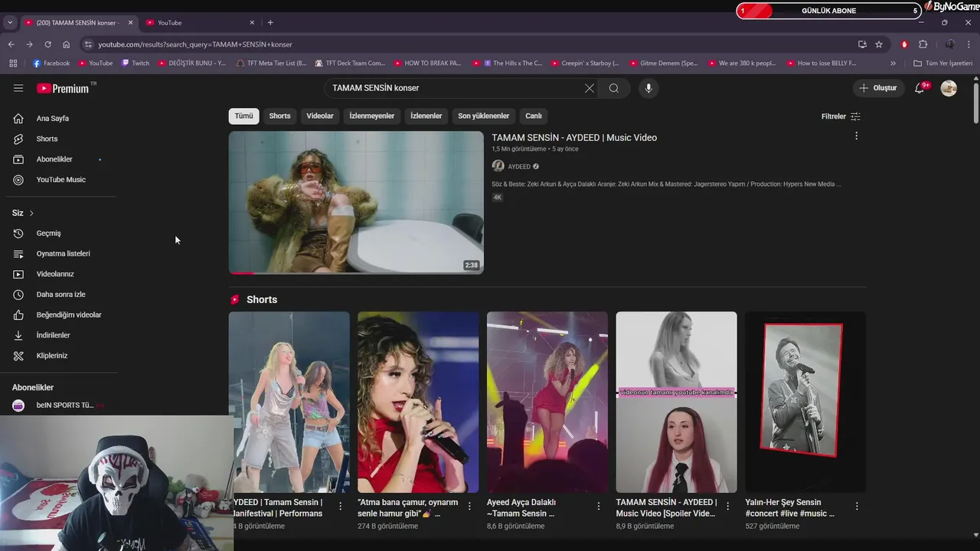Select the Shorts filter chip
The height and width of the screenshot is (551, 980).
279,116
